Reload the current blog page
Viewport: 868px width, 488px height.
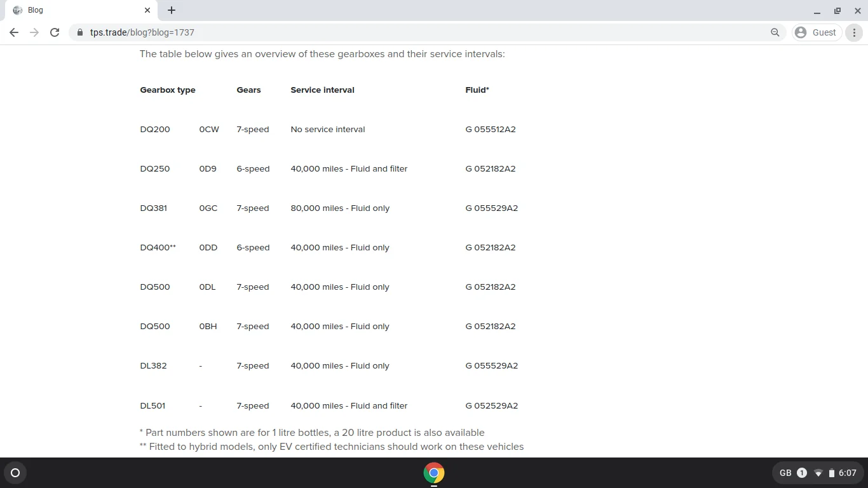point(55,32)
